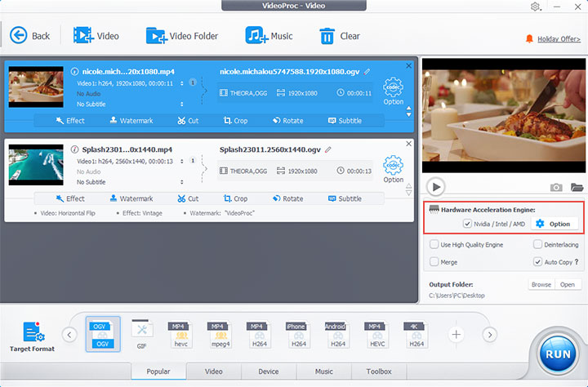Image resolution: width=588 pixels, height=387 pixels.
Task: Expand subtitle selector of Splash2301 file
Action: tap(182, 182)
